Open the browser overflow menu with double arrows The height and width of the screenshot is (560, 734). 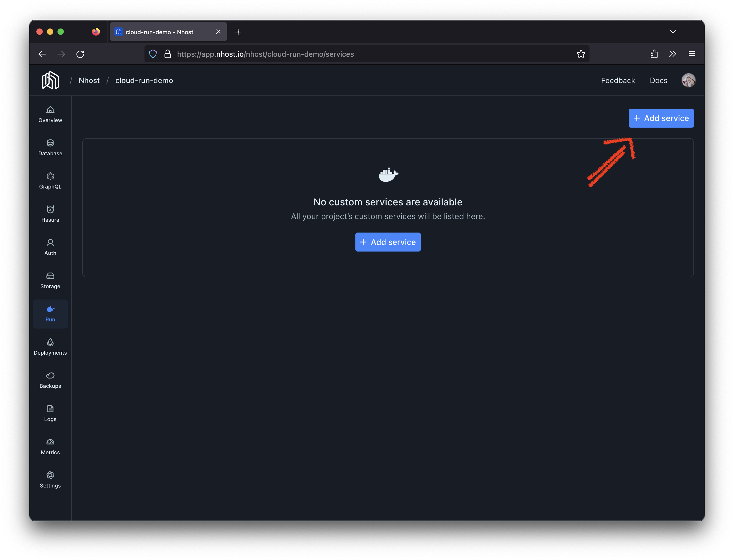(x=673, y=54)
